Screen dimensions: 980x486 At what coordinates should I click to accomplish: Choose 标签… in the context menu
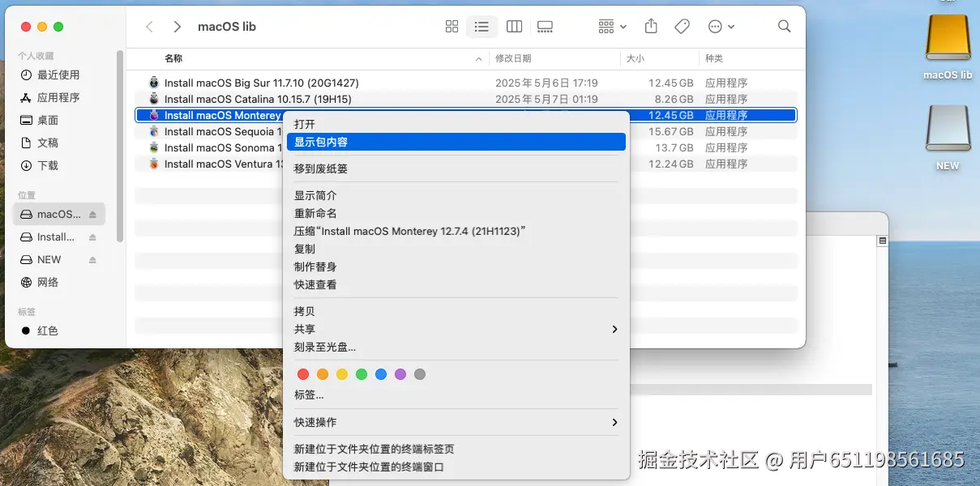tap(456, 395)
